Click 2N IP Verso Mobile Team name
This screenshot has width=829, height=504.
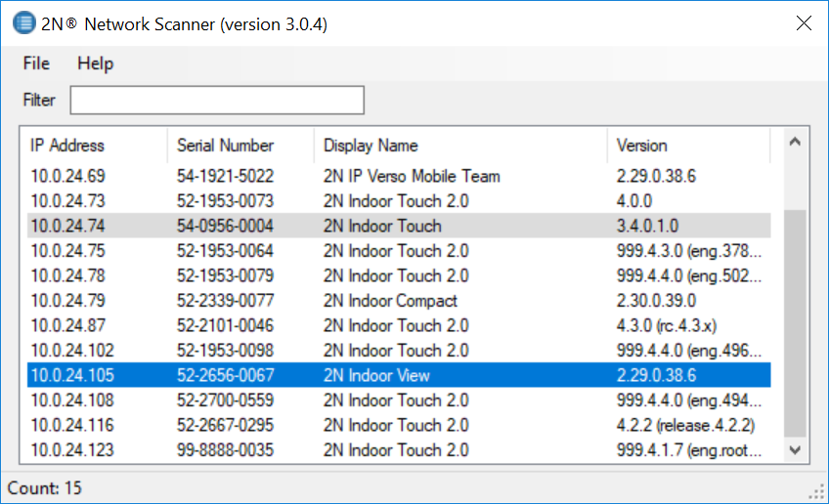412,176
